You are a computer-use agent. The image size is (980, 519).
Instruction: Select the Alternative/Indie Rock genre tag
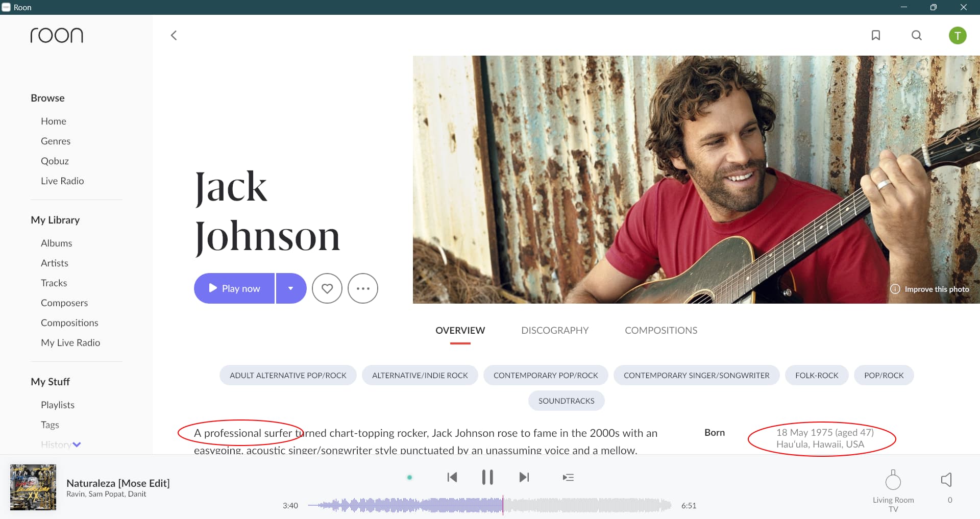click(420, 375)
